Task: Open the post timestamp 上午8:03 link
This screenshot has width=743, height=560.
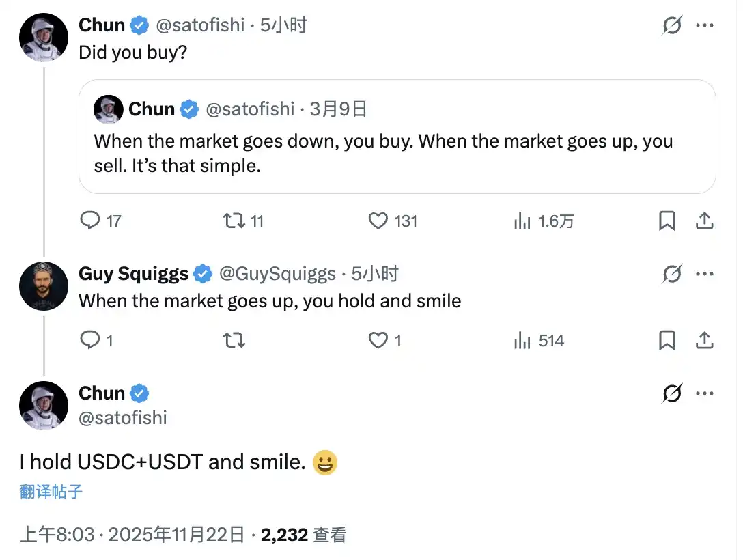Action: (x=57, y=535)
